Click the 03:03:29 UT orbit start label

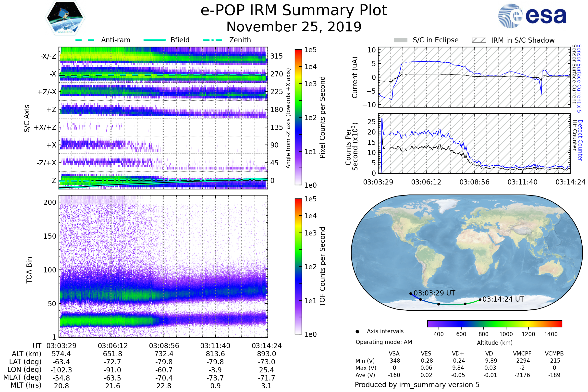(x=434, y=293)
